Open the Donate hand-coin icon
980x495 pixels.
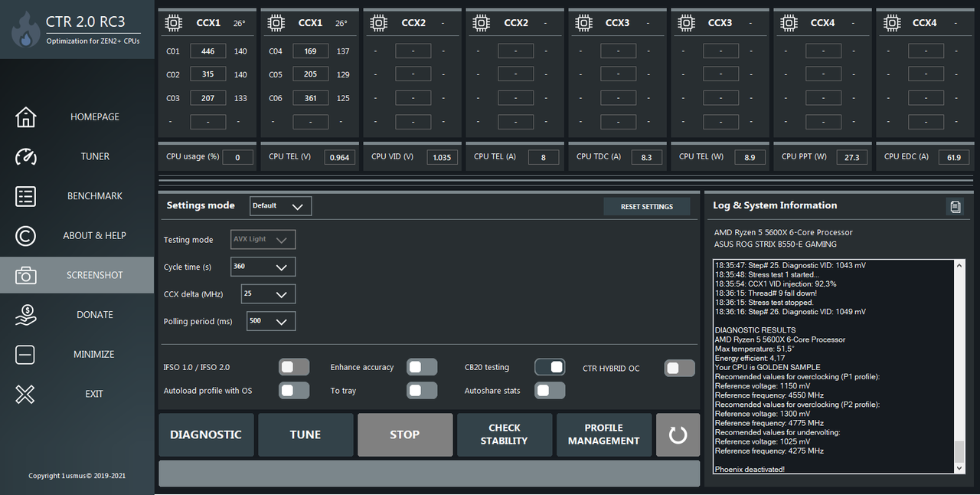25,315
